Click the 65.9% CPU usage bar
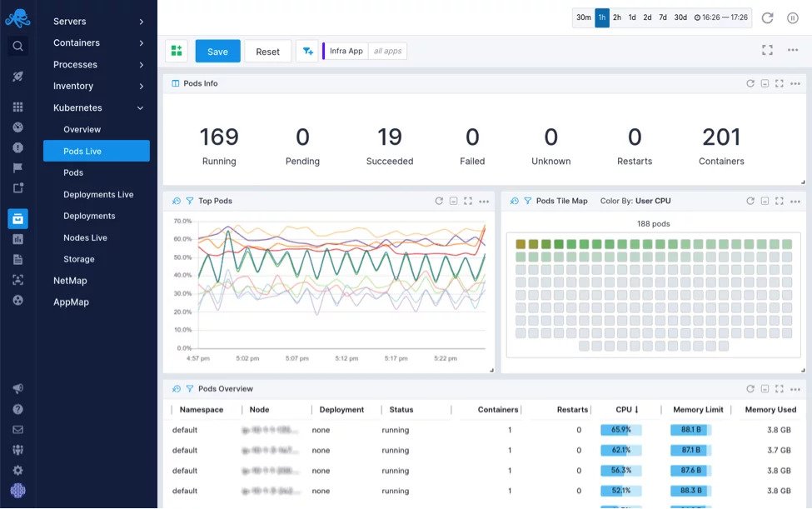The image size is (812, 509). 621,429
